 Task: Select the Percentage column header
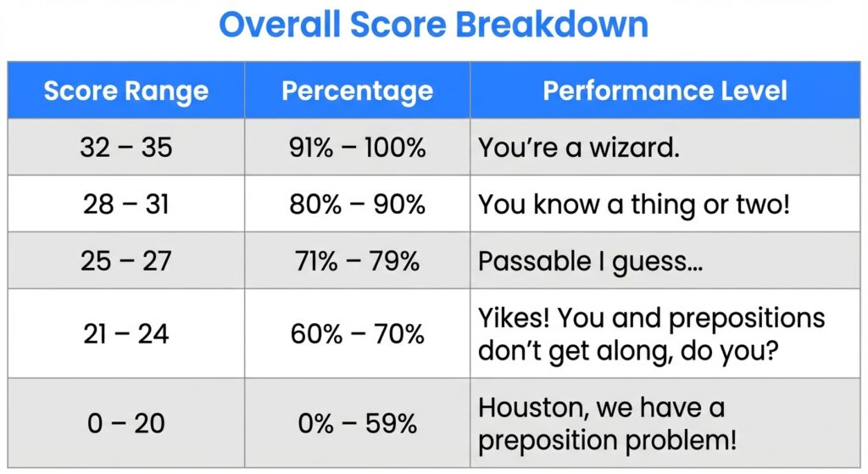357,91
